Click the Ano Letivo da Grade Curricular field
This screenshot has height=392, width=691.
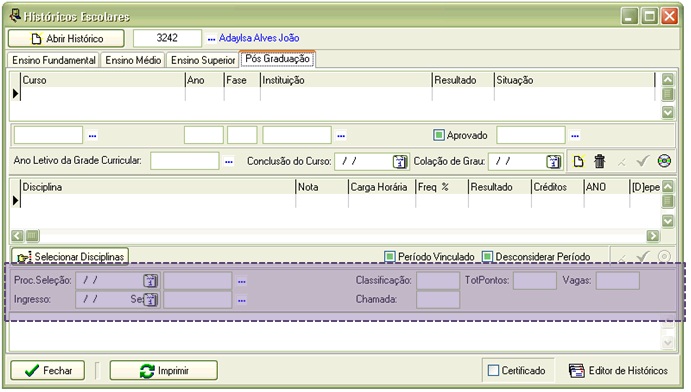[x=184, y=161]
